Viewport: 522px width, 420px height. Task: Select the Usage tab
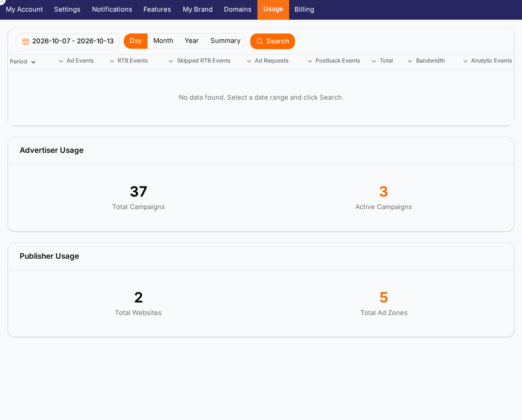pyautogui.click(x=274, y=10)
